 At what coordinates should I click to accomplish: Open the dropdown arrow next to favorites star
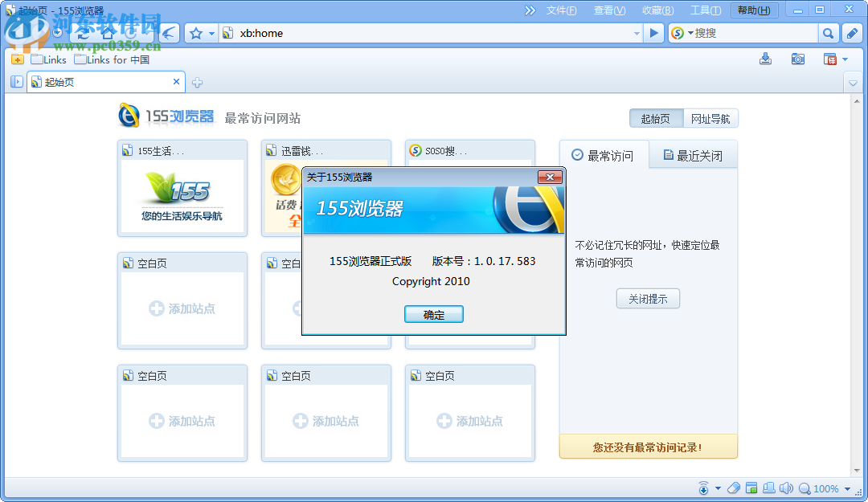coord(211,34)
